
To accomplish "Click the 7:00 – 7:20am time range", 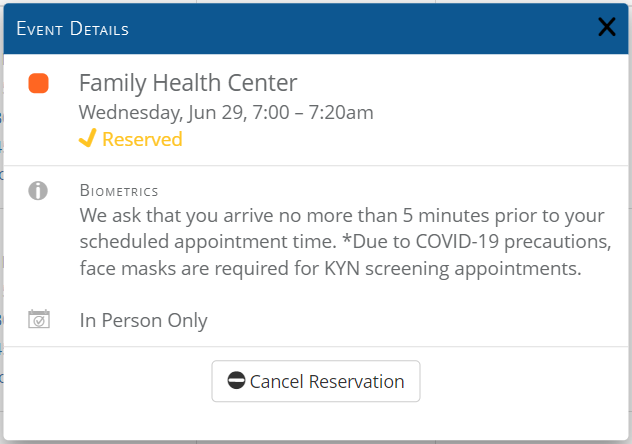I will 313,112.
